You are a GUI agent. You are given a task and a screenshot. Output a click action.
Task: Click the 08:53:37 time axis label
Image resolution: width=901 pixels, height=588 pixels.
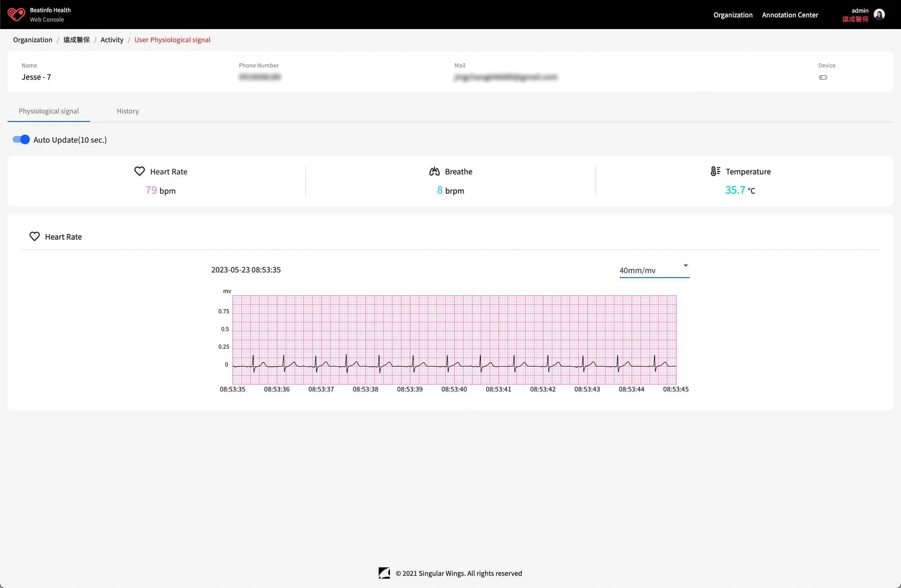[x=321, y=389]
